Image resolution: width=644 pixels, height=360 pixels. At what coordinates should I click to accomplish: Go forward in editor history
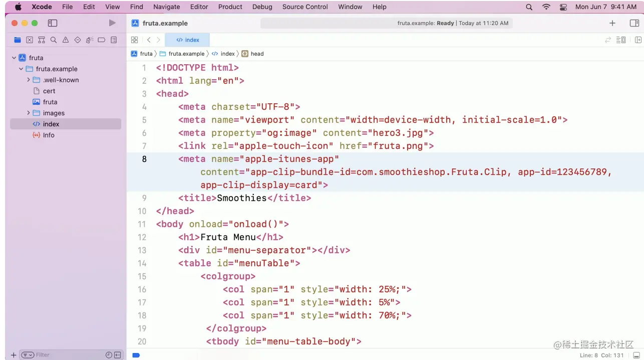(159, 40)
